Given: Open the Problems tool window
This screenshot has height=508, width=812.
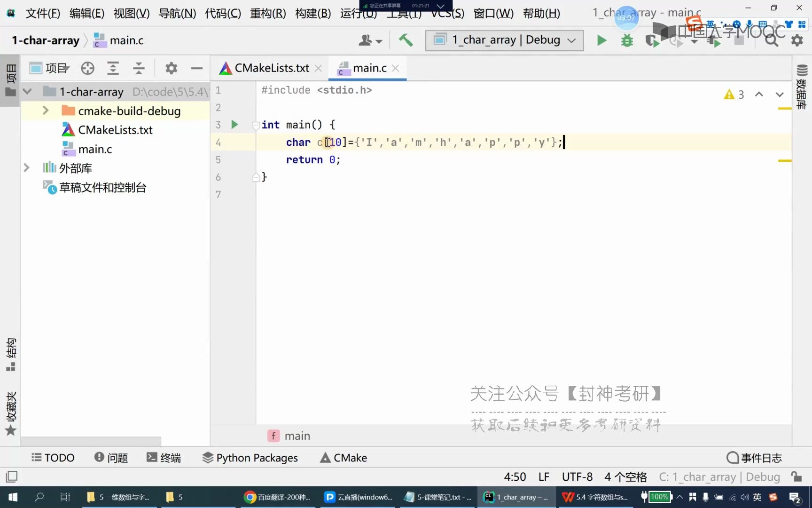Looking at the screenshot, I should coord(111,458).
